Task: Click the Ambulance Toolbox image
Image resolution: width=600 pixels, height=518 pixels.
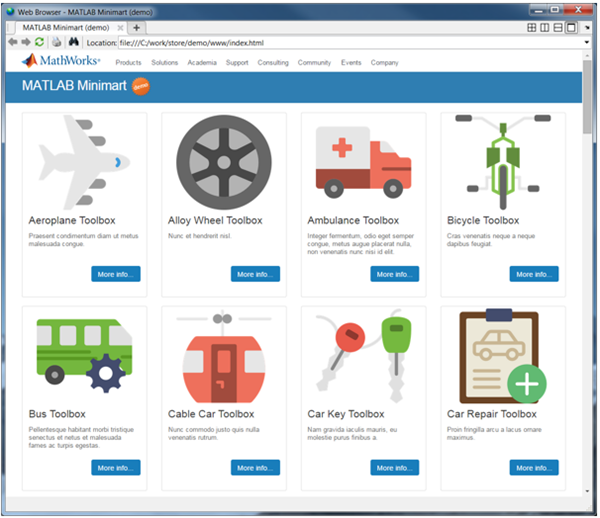Action: (355, 160)
